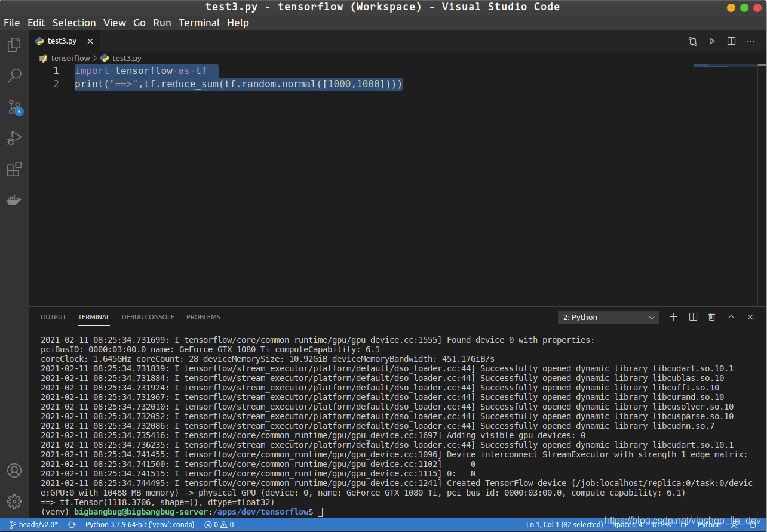Click git branch heads/v2.0* in status bar
767x532 pixels.
pos(33,525)
